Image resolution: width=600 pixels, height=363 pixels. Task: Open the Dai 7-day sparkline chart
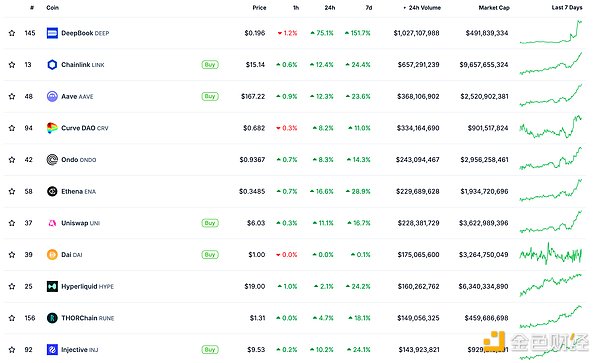pos(551,254)
